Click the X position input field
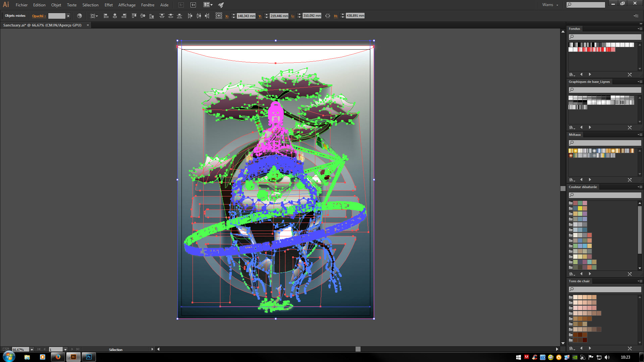This screenshot has height=362, width=644. coord(246,16)
